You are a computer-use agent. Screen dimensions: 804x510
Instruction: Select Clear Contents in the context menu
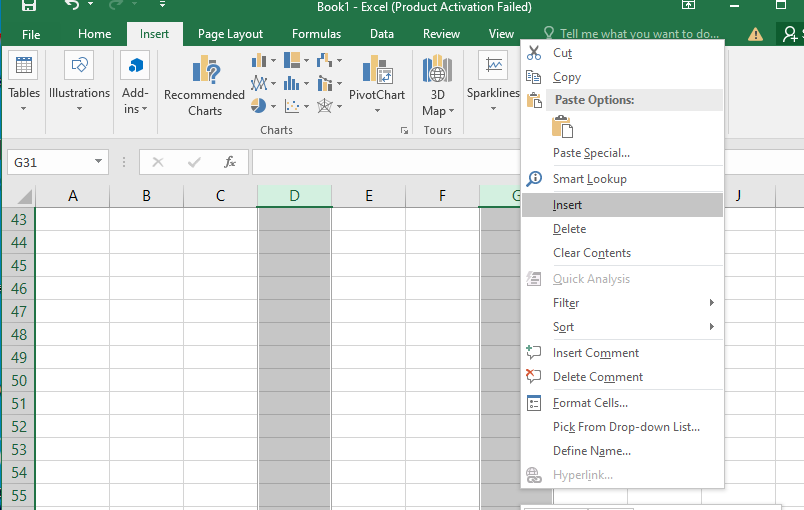pyautogui.click(x=622, y=253)
